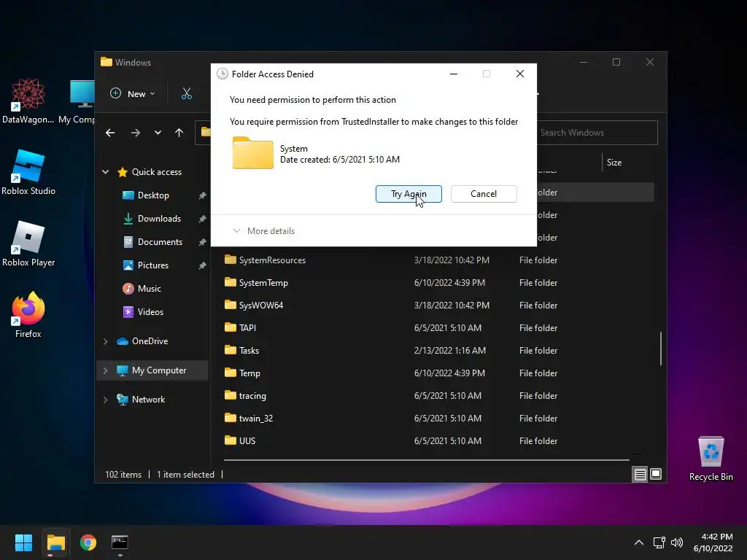Open Network in the sidebar
The height and width of the screenshot is (560, 747).
tap(148, 400)
